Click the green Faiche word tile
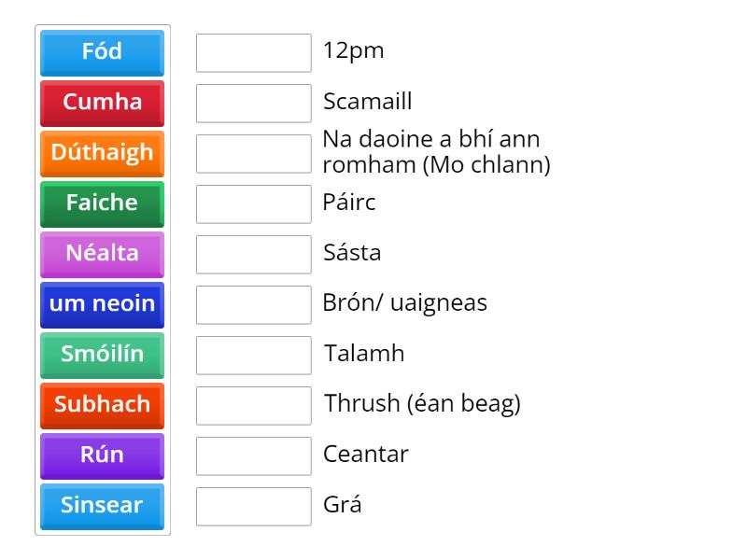 (x=102, y=203)
